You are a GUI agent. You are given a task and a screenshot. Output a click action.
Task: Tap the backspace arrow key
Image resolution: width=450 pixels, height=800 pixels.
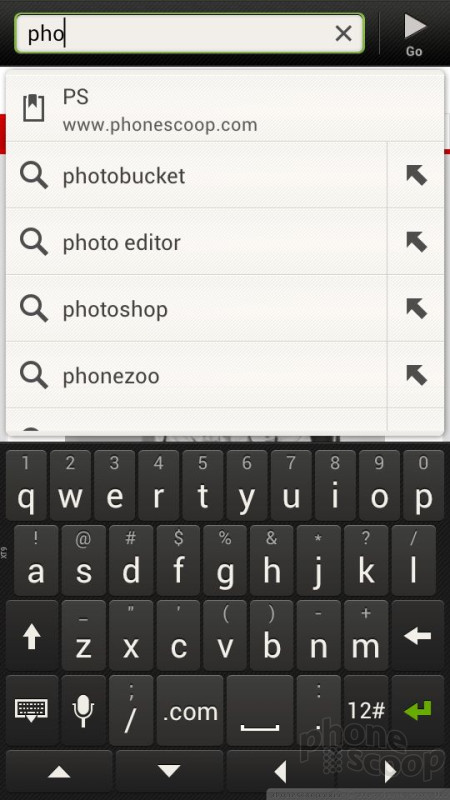point(417,636)
